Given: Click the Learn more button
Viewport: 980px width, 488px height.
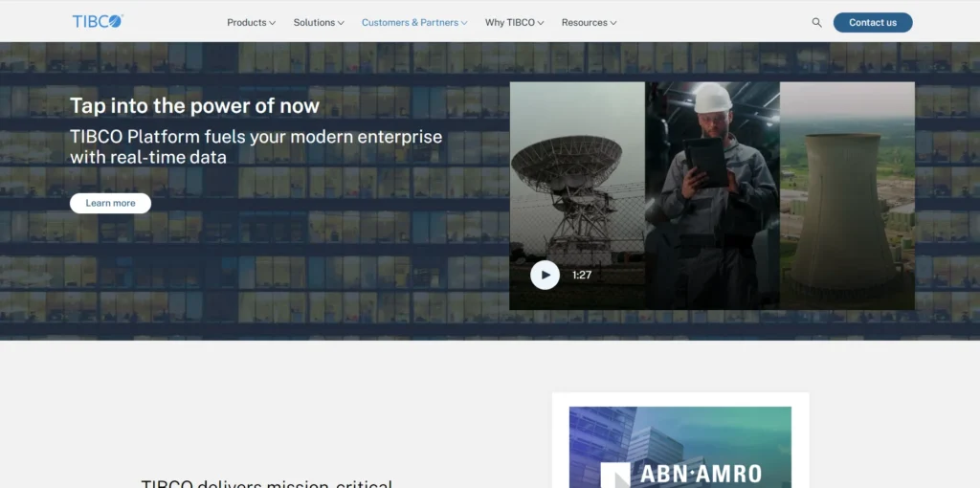Looking at the screenshot, I should pos(111,203).
